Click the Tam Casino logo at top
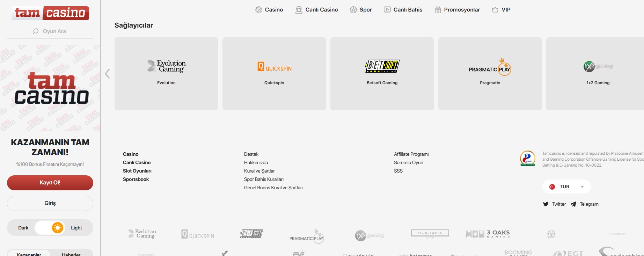 pyautogui.click(x=50, y=13)
